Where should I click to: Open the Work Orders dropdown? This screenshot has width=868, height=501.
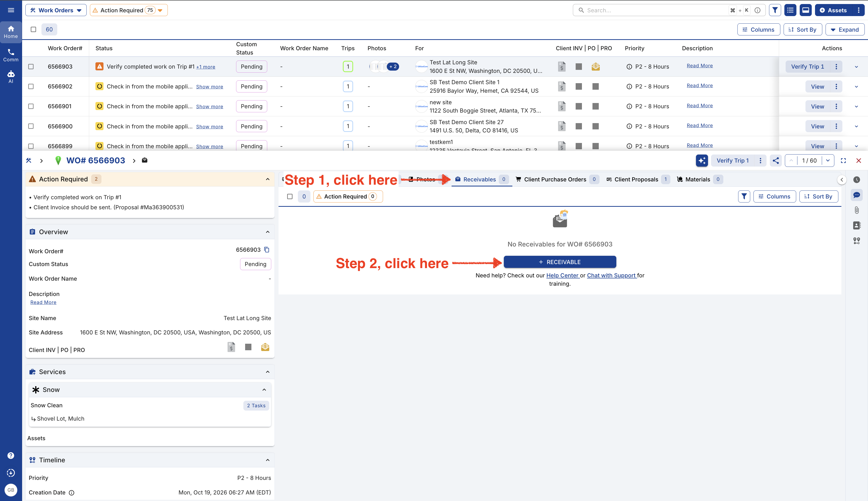(56, 10)
